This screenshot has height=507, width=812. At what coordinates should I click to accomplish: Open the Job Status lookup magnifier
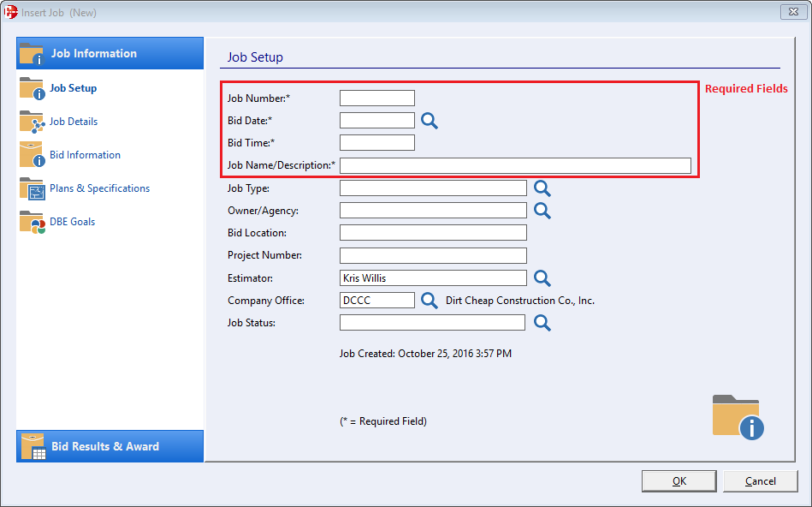click(542, 323)
